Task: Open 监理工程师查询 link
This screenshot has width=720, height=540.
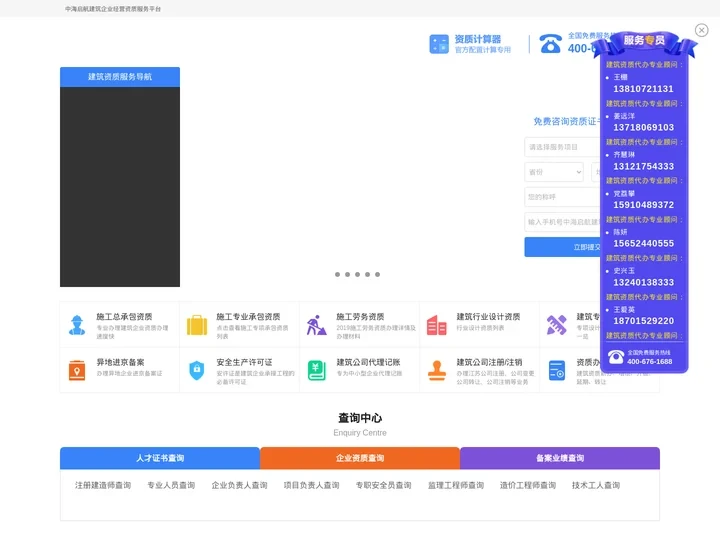Action: 456,485
